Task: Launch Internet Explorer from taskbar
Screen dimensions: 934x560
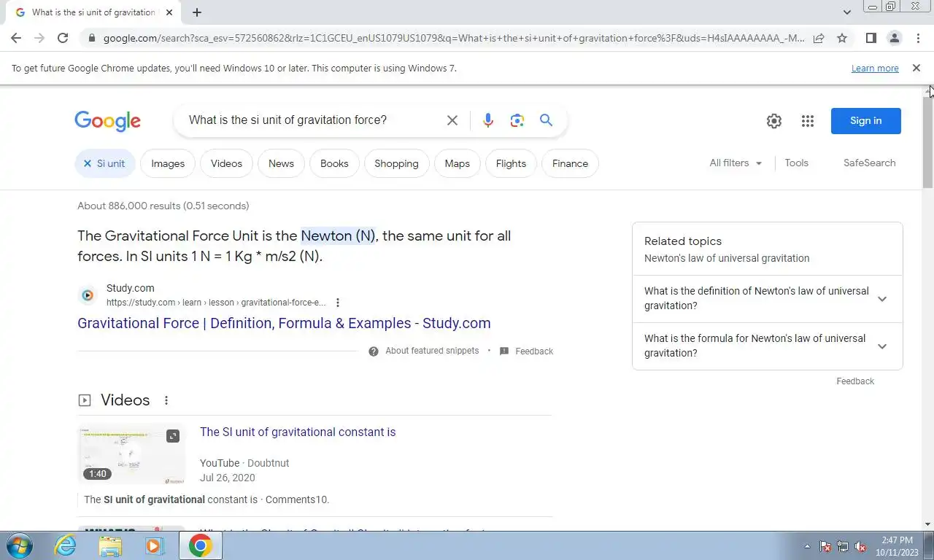Action: 66,545
